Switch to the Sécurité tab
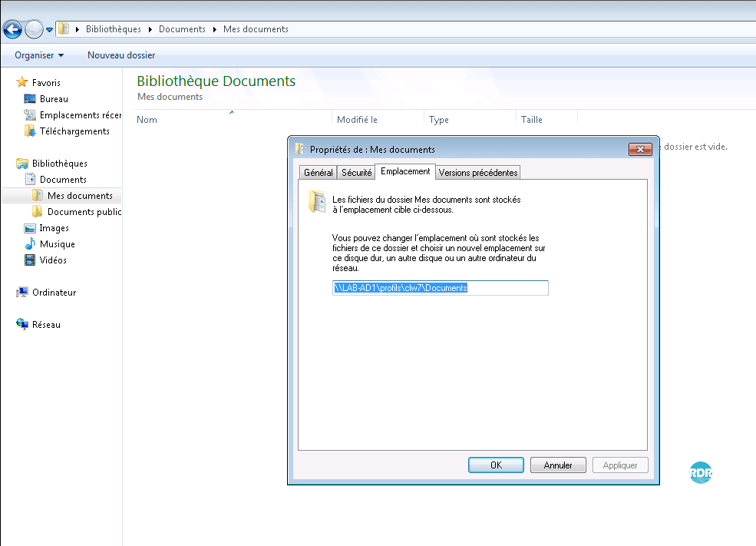The image size is (756, 546). point(356,173)
